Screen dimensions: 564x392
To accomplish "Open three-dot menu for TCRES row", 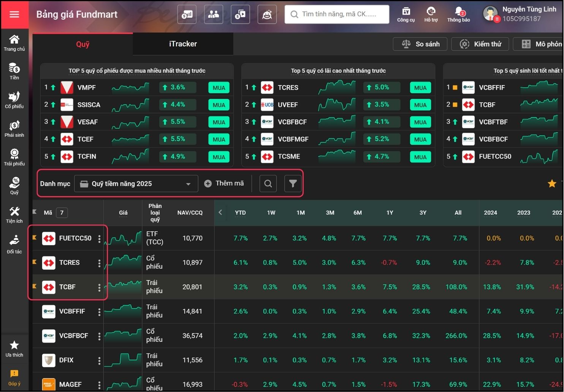I will 99,263.
